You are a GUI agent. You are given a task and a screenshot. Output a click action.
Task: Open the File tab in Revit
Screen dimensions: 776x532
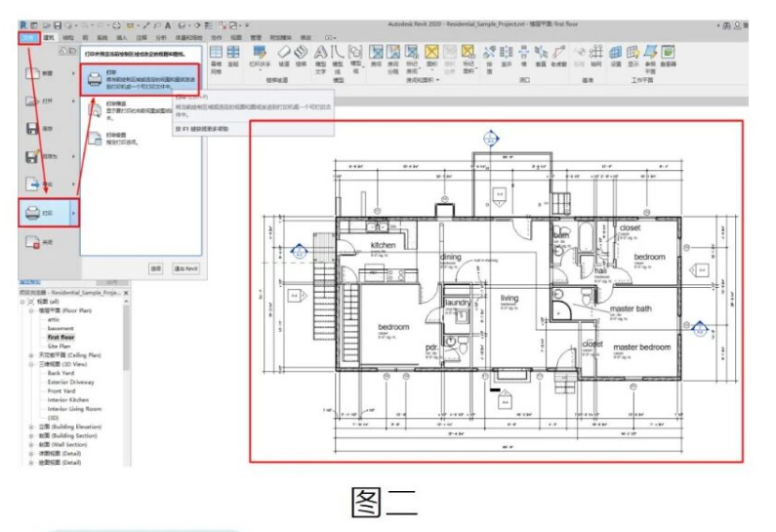28,38
